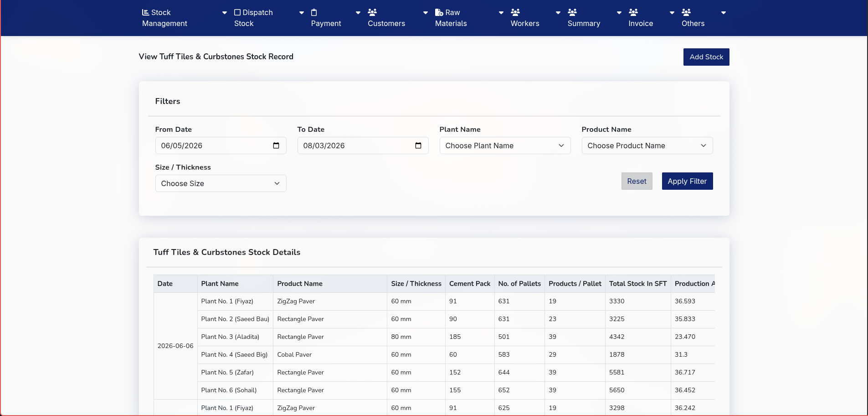868x416 pixels.
Task: Open the Summary menu
Action: pyautogui.click(x=584, y=18)
